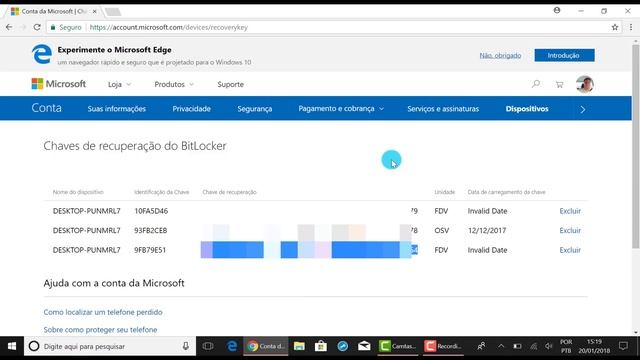Screen dimensions: 640x360
Task: Show hidden tray icons arrow
Action: [x=501, y=347]
